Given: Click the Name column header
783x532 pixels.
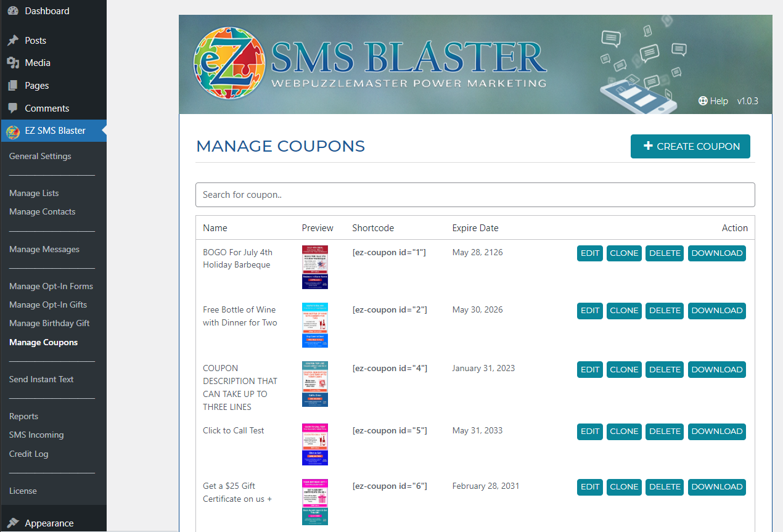Looking at the screenshot, I should tap(215, 228).
